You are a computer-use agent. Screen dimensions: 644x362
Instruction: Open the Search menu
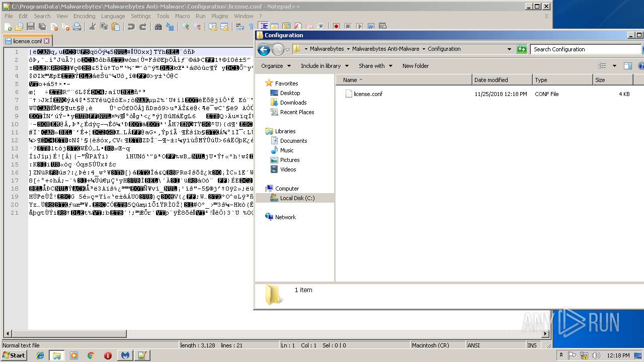click(42, 16)
